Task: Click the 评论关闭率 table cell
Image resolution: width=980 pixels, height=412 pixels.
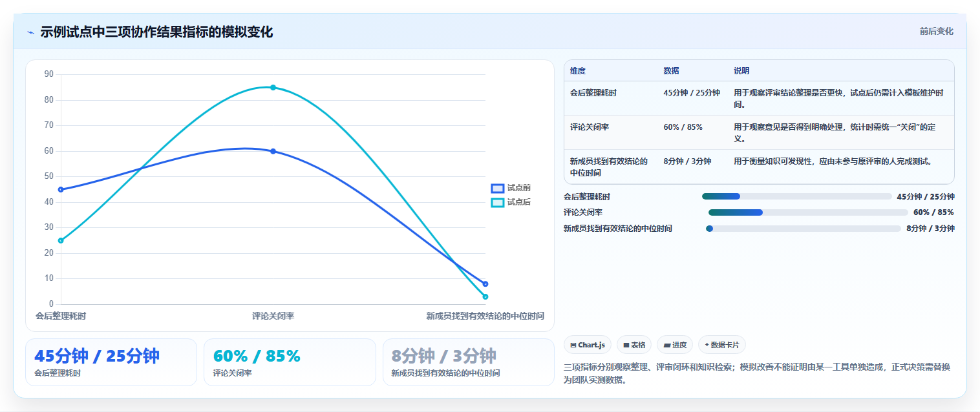Action: click(x=590, y=127)
